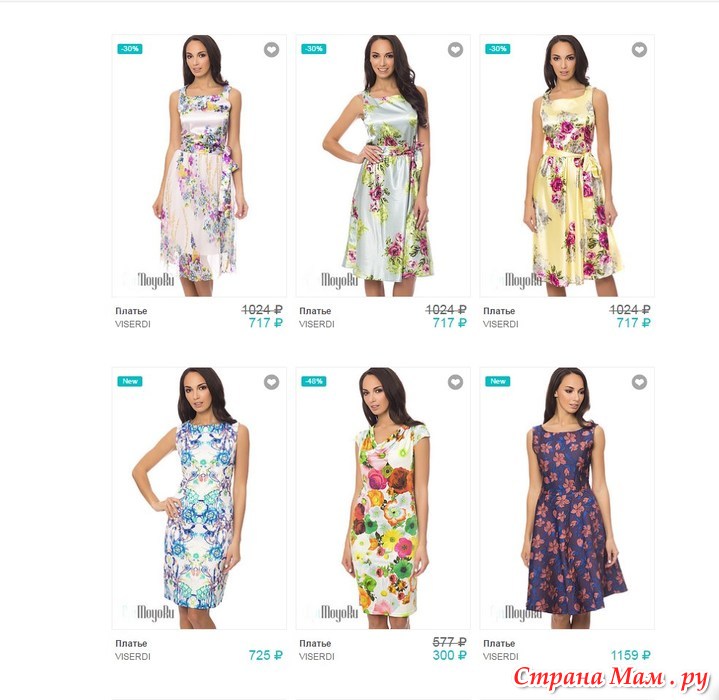
Task: Click the Страна Мам.ру watermark logo
Action: (x=611, y=679)
